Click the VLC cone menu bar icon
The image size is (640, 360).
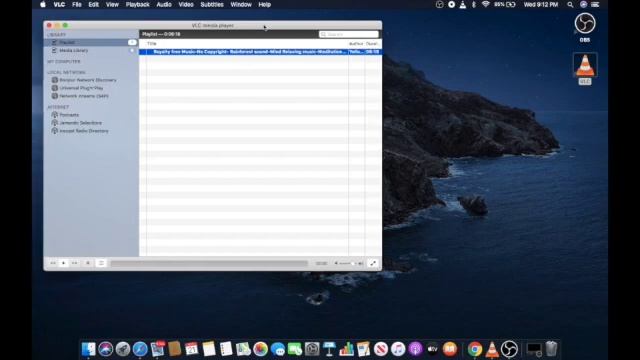click(462, 4)
